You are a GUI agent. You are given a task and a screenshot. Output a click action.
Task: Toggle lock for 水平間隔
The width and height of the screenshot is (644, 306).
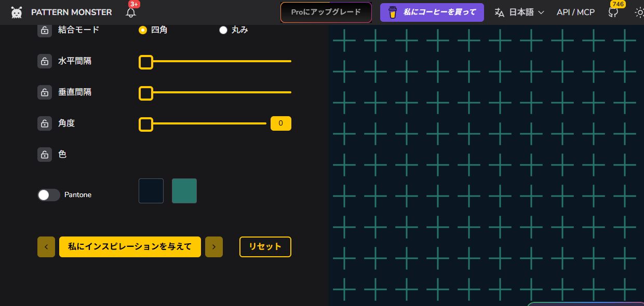45,61
